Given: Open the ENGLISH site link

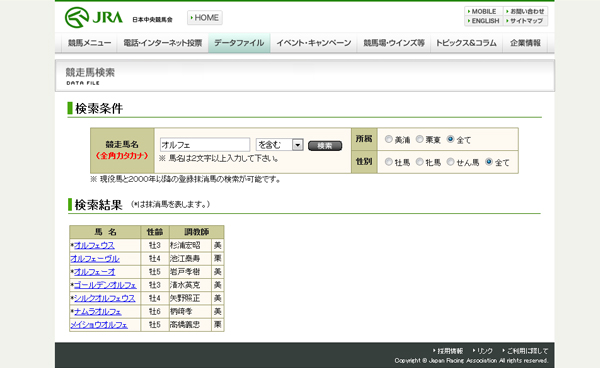Looking at the screenshot, I should (x=483, y=21).
